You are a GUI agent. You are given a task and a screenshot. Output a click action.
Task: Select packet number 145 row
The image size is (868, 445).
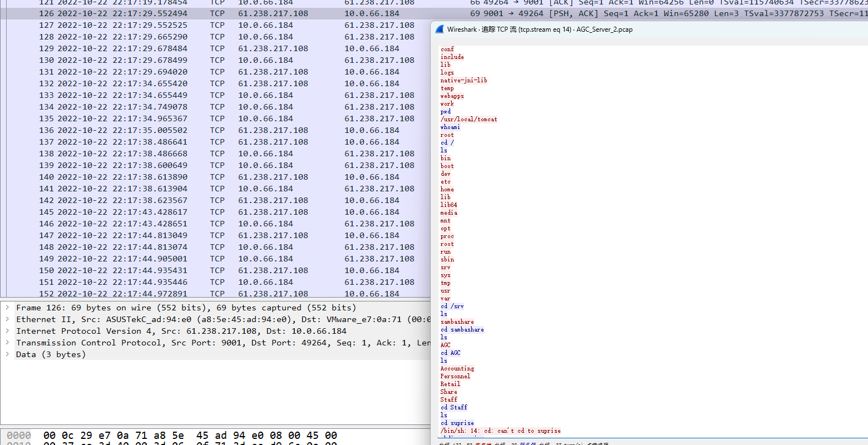tap(215, 212)
